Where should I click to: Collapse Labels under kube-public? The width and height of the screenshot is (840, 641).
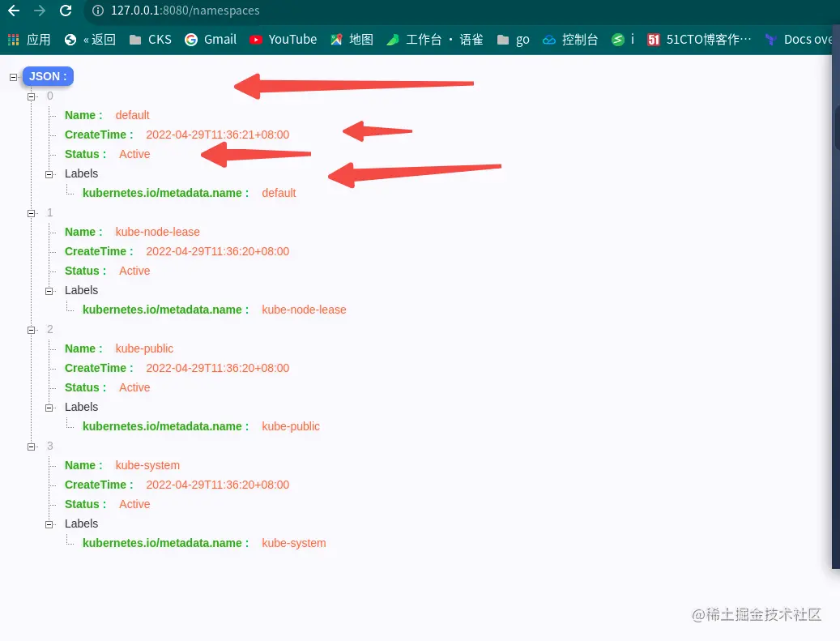(x=49, y=408)
